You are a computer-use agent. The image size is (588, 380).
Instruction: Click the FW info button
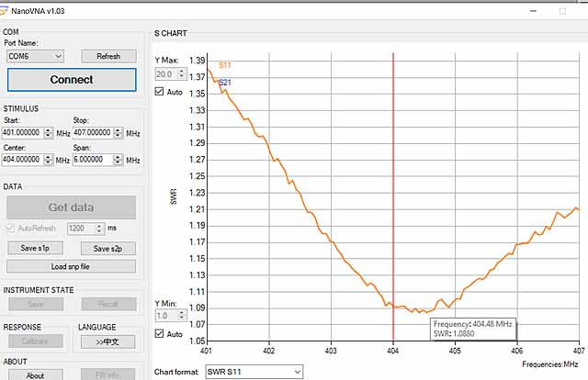108,374
